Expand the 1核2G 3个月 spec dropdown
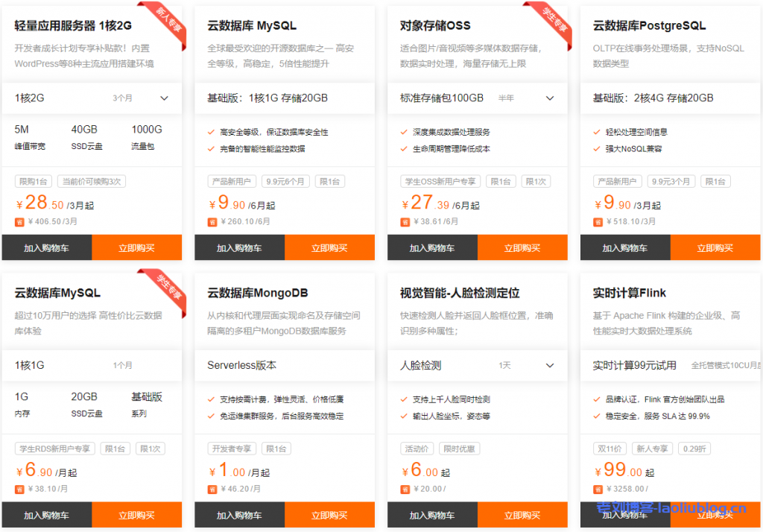The height and width of the screenshot is (532, 763). [165, 98]
